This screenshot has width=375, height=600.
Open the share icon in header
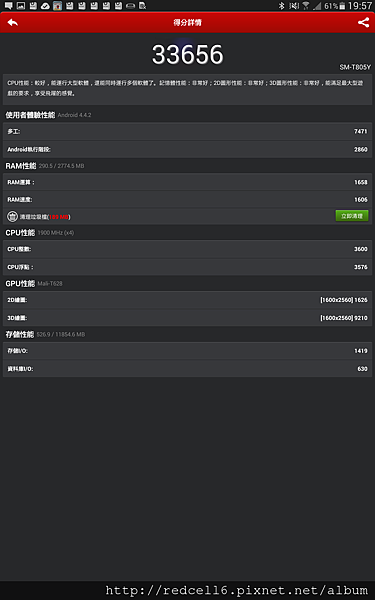[363, 23]
